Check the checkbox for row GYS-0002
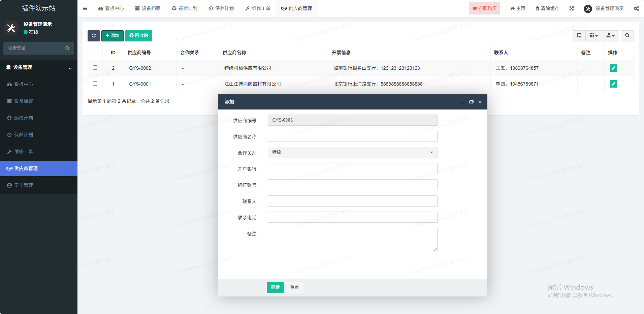Viewport: 644px width, 314px height. [95, 68]
